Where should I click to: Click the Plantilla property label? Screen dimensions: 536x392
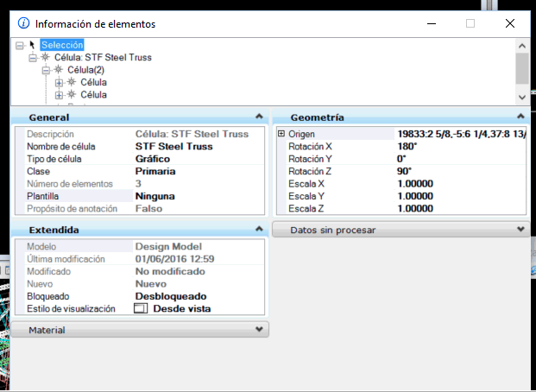pyautogui.click(x=43, y=196)
